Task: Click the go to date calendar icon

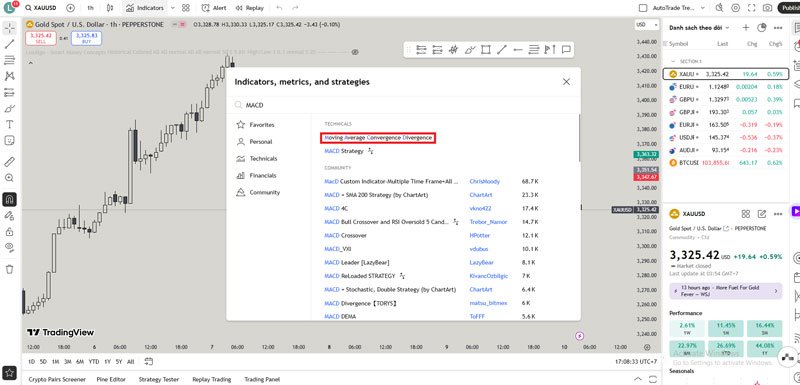Action: (x=148, y=362)
